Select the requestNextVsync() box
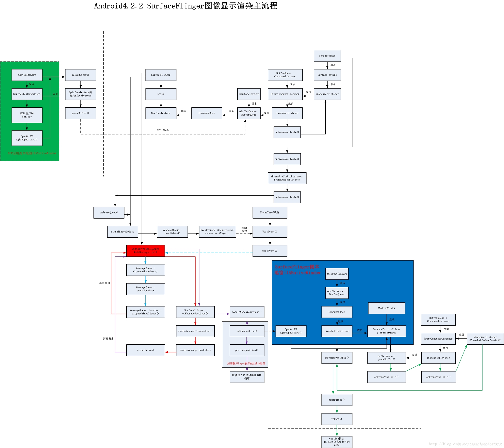The image size is (504, 448). pyautogui.click(x=217, y=232)
